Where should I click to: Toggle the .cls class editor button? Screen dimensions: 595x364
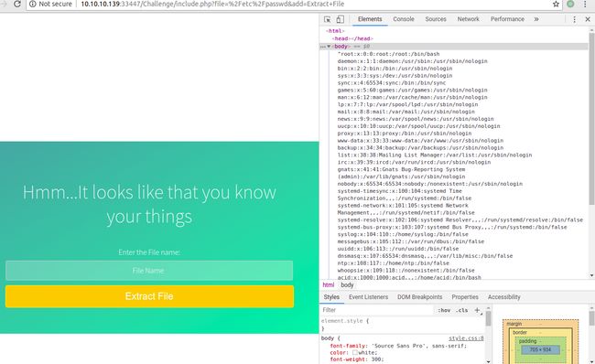tap(461, 310)
